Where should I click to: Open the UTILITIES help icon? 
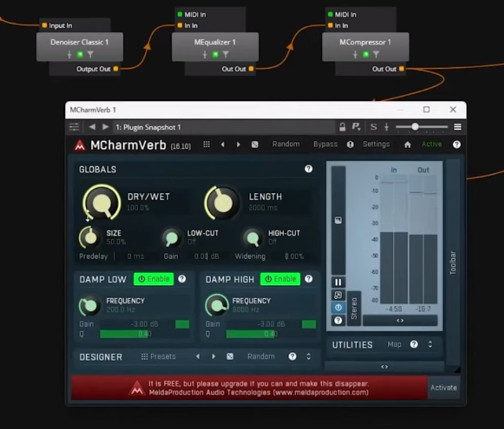click(414, 344)
